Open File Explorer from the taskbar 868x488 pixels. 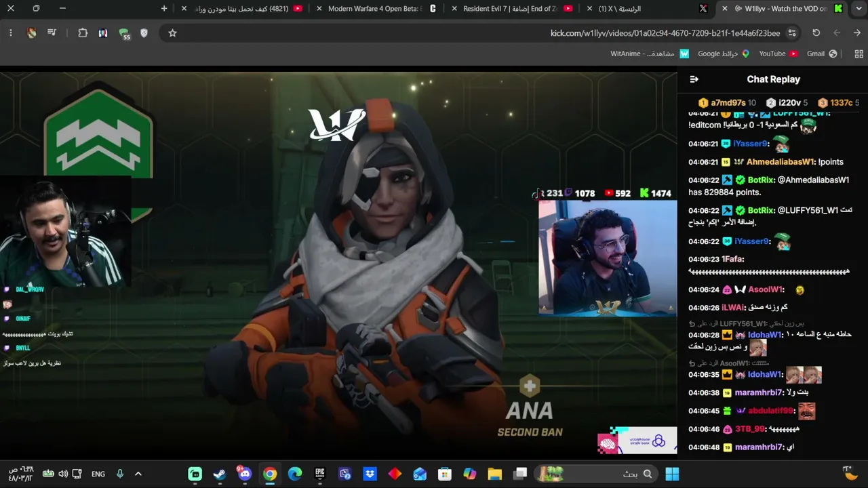click(494, 474)
